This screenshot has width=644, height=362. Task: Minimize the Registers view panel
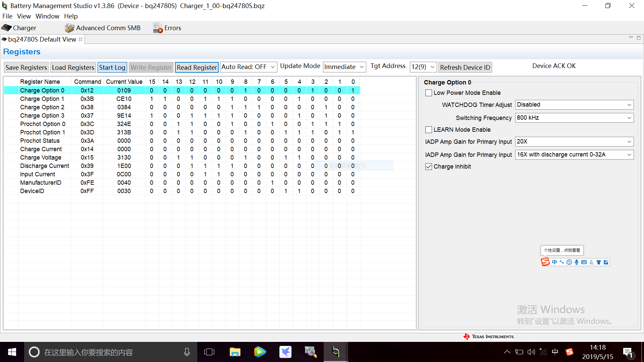(631, 38)
